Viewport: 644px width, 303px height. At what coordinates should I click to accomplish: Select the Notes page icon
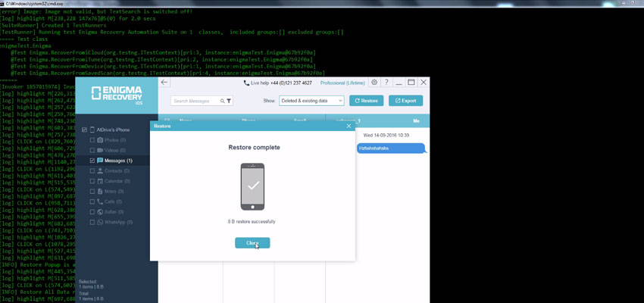pos(100,192)
